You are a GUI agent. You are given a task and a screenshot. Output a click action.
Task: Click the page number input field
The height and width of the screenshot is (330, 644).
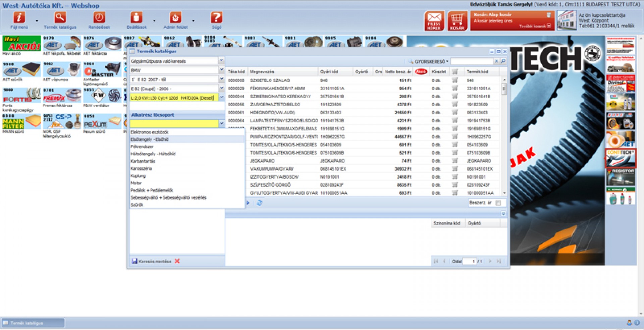(470, 261)
